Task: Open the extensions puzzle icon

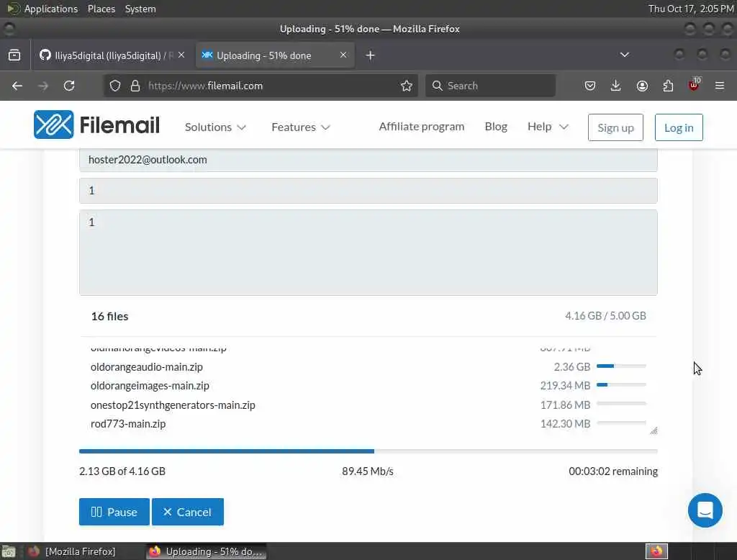Action: pos(668,86)
